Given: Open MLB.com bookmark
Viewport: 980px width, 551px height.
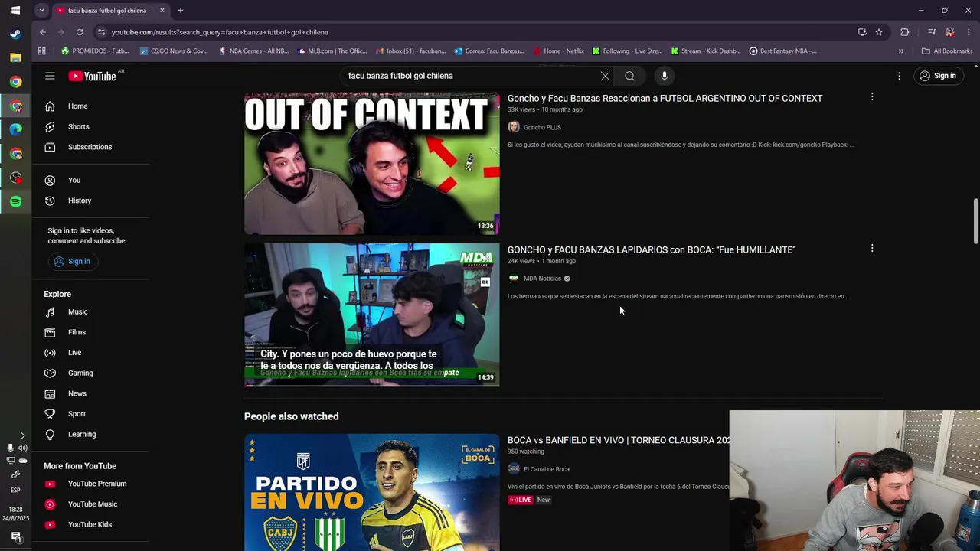Looking at the screenshot, I should pos(332,51).
